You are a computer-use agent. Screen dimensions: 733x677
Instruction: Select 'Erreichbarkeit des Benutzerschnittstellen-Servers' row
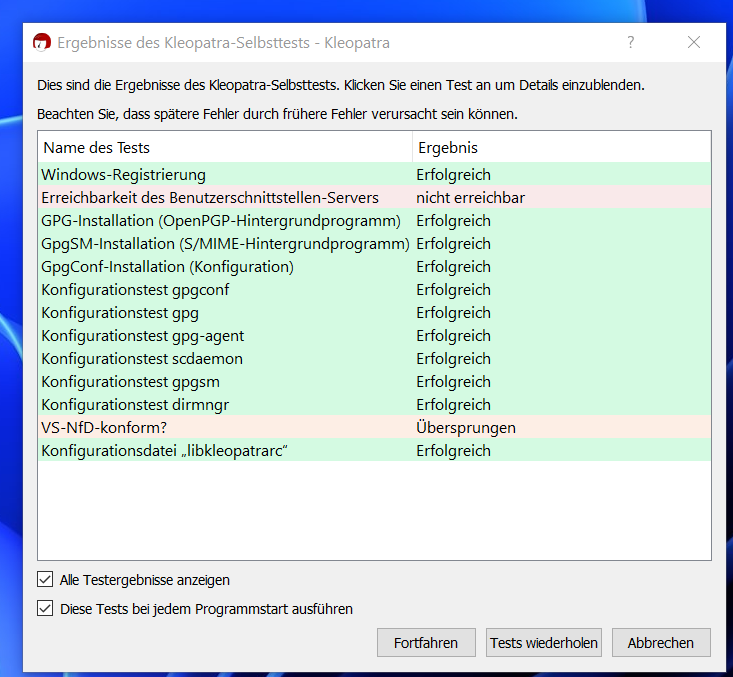(x=374, y=197)
